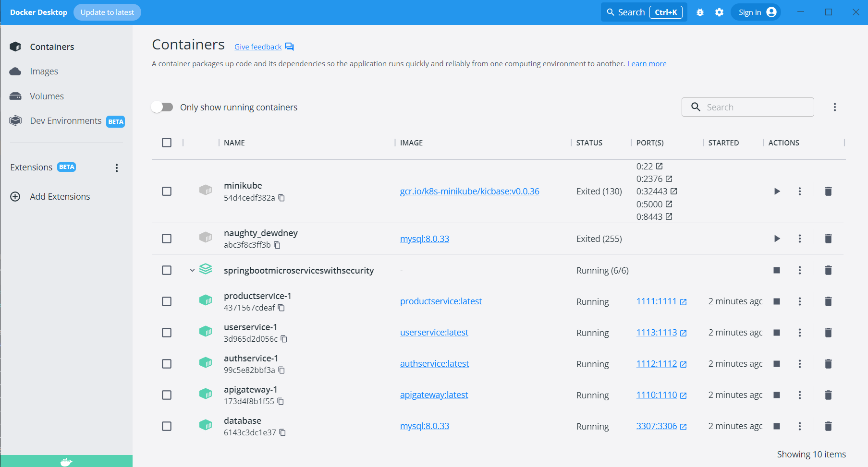
Task: Open Images section in sidebar
Action: click(44, 72)
